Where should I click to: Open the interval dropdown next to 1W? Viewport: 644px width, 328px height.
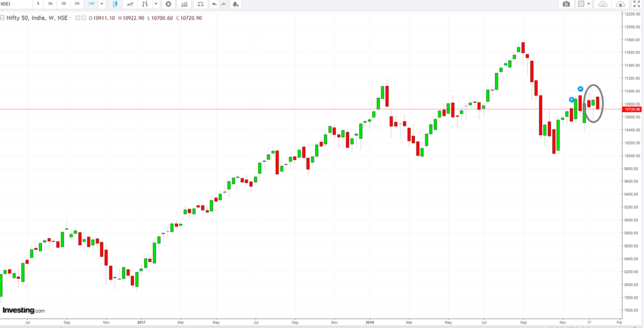pos(101,4)
